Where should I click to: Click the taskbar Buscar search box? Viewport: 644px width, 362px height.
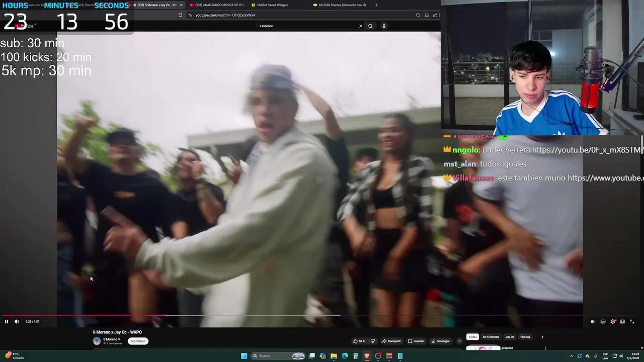278,356
